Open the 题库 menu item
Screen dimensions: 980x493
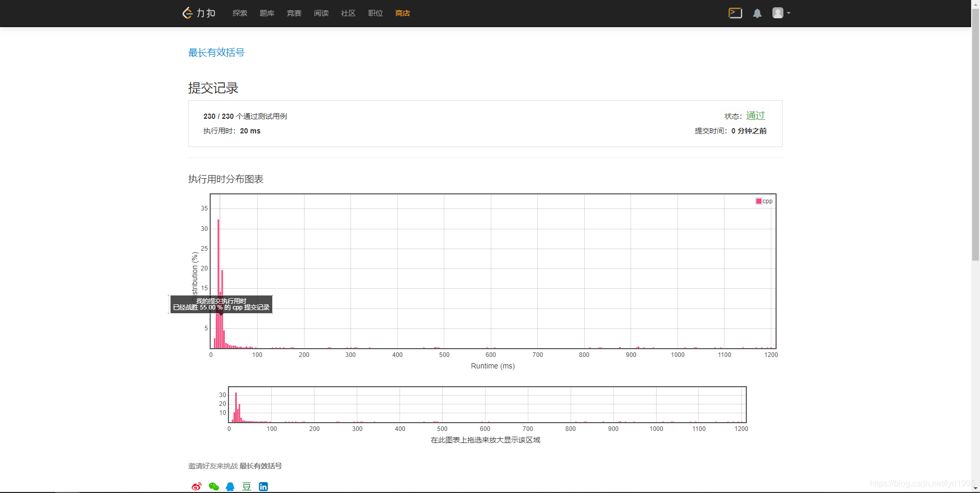coord(267,13)
